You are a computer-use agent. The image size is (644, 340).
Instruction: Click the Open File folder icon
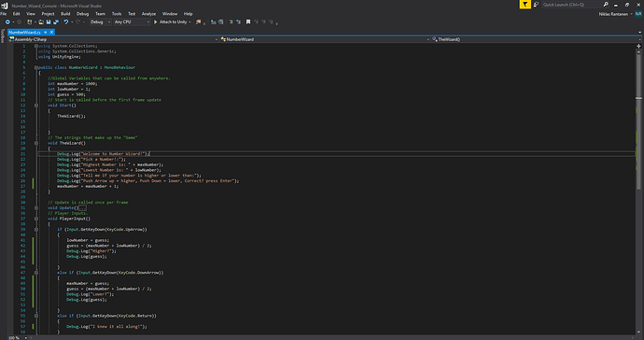coord(41,21)
